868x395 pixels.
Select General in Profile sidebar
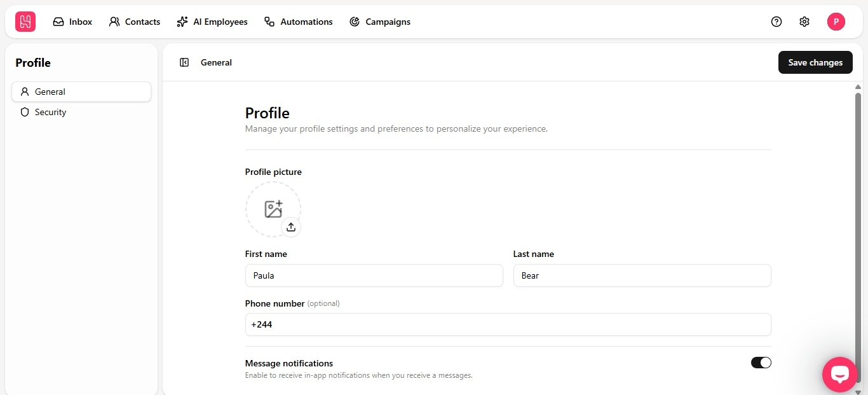point(81,92)
